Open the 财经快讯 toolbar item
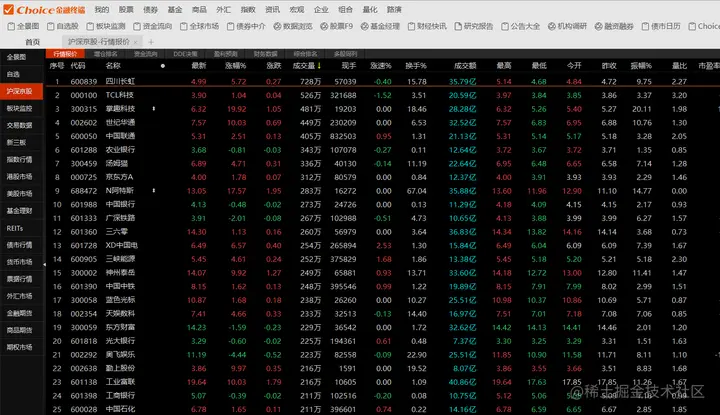This screenshot has height=415, width=720. [427, 27]
